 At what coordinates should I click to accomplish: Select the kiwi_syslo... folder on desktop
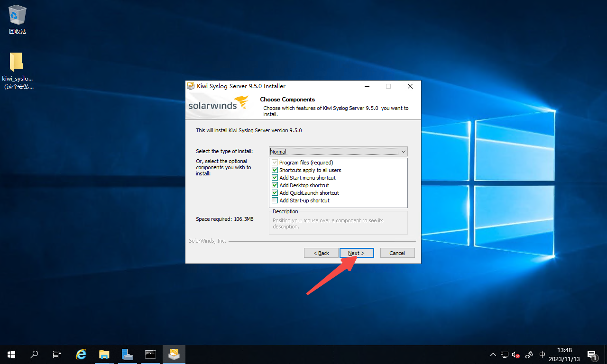tap(18, 70)
